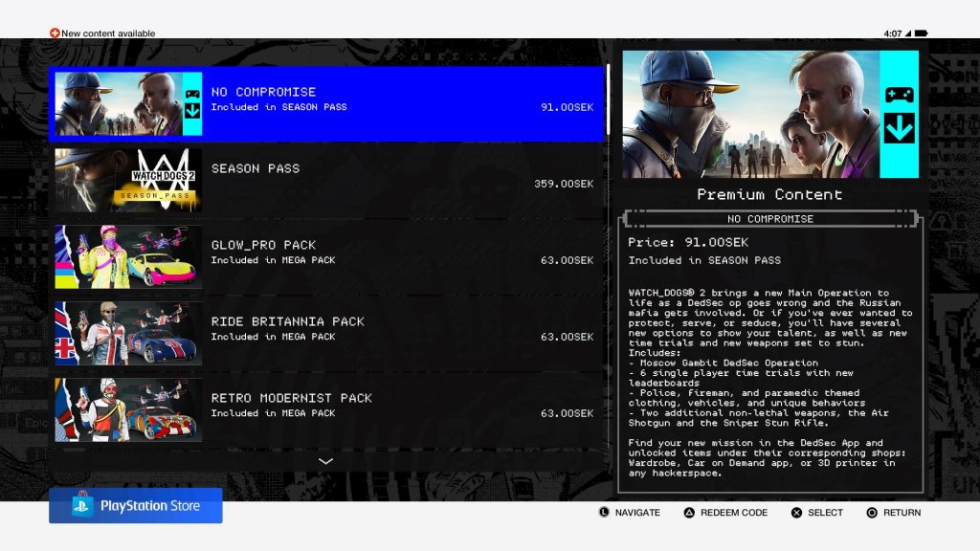The image size is (980, 551).
Task: Click the 359.00SEK Season Pass price
Action: [x=564, y=184]
